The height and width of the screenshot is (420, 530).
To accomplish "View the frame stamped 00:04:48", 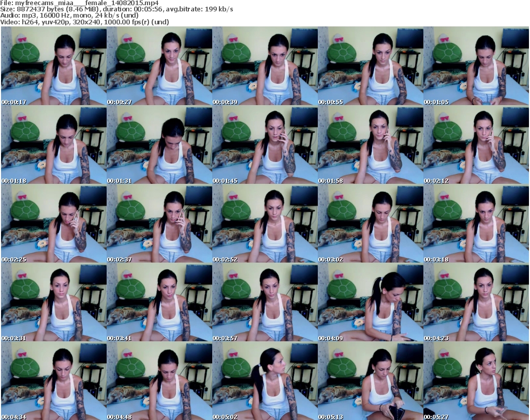I will click(x=159, y=381).
